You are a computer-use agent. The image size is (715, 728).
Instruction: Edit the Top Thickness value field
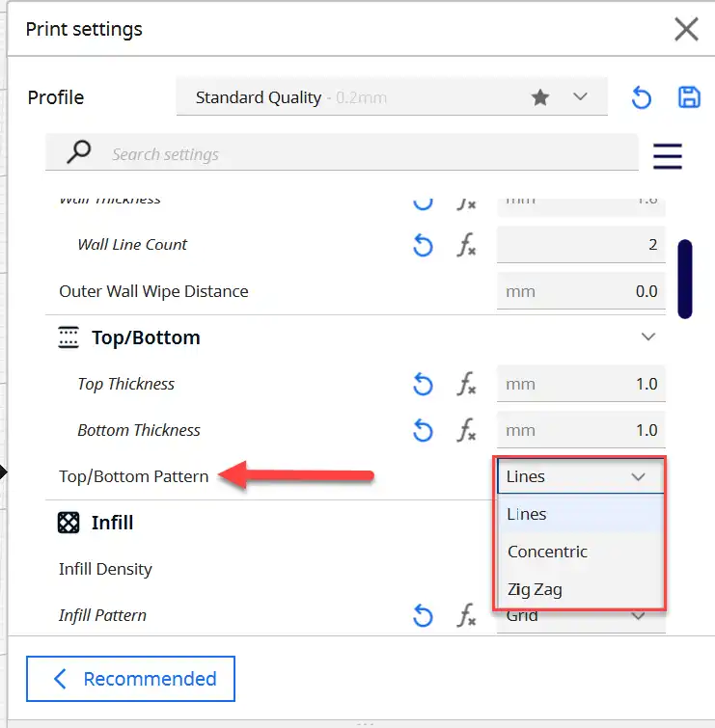[581, 384]
